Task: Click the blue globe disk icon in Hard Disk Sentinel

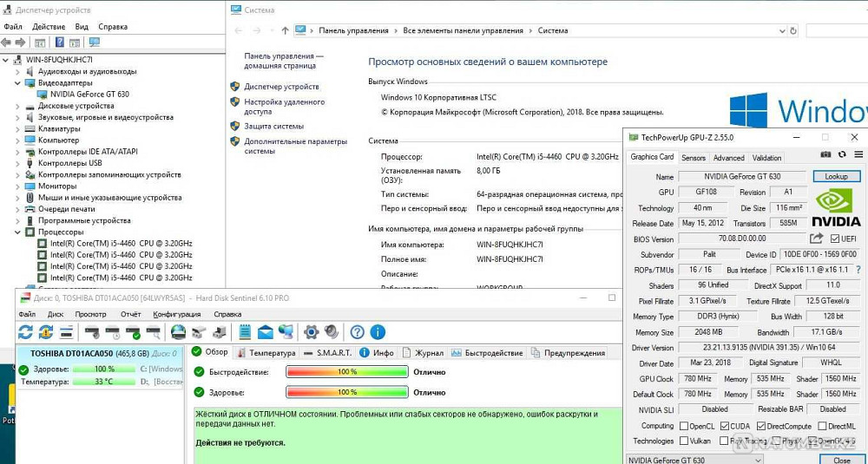Action: (x=178, y=332)
